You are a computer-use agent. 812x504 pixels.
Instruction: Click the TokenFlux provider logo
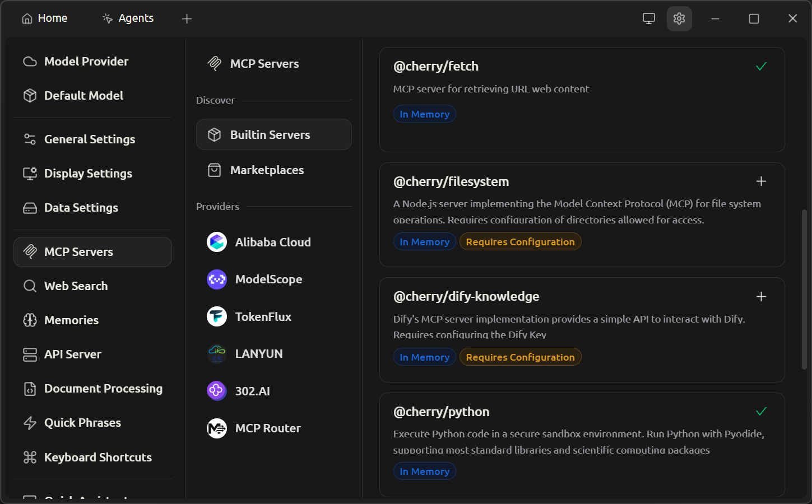point(217,316)
